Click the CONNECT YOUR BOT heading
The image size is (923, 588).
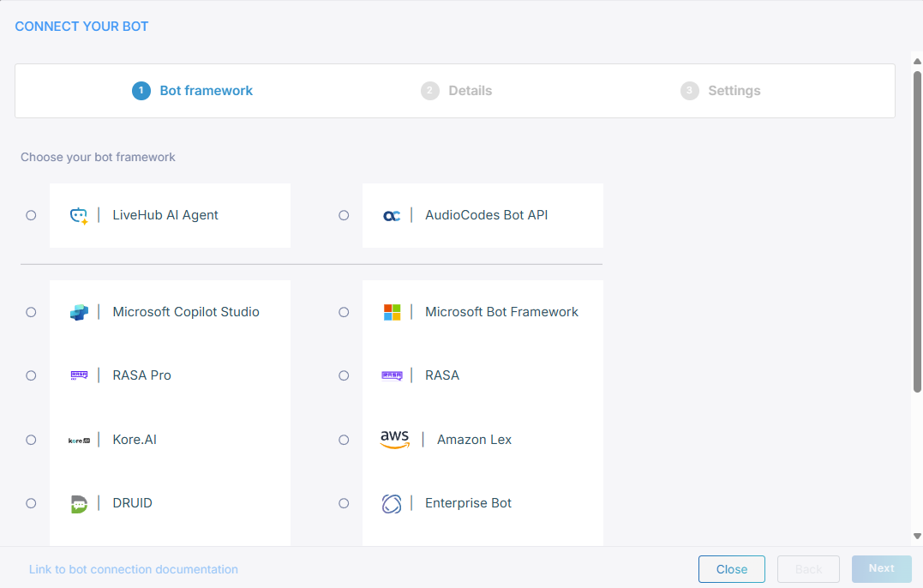tap(81, 27)
